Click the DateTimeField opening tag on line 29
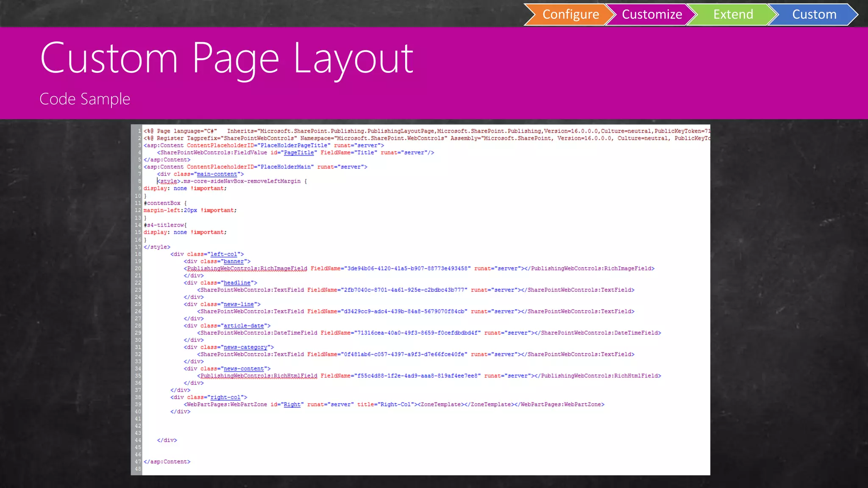Image resolution: width=868 pixels, height=488 pixels. tap(257, 333)
